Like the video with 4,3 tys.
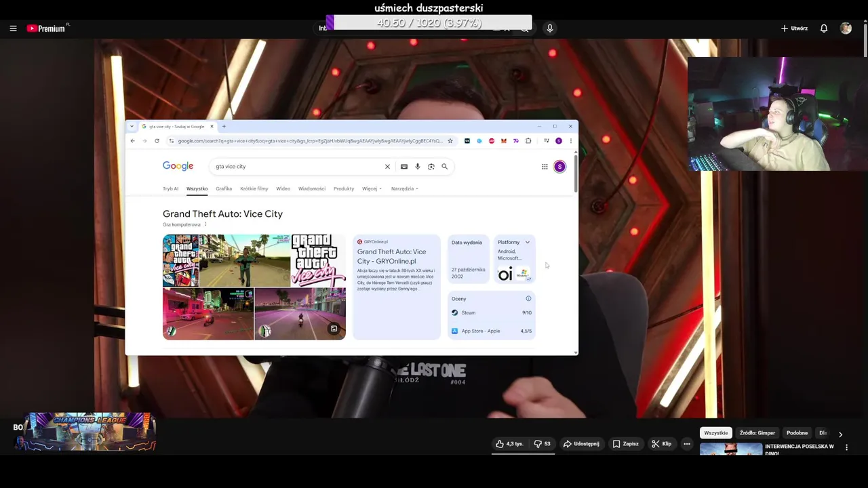The width and height of the screenshot is (868, 488). click(x=509, y=444)
